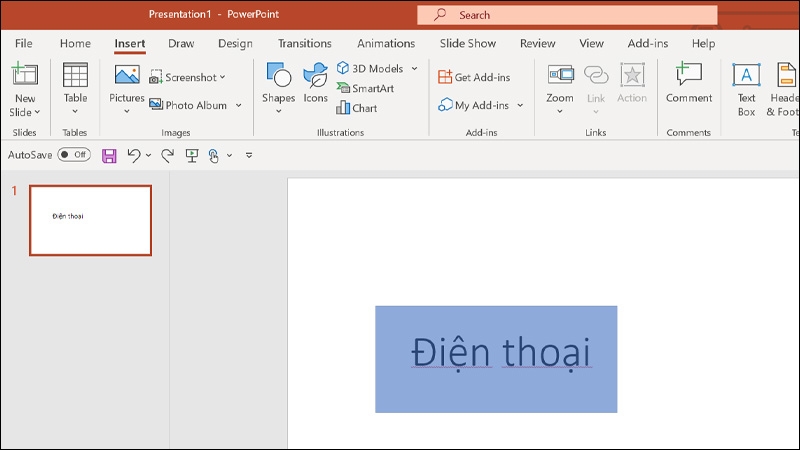
Task: Expand the Pictures dropdown arrow
Action: pyautogui.click(x=127, y=111)
